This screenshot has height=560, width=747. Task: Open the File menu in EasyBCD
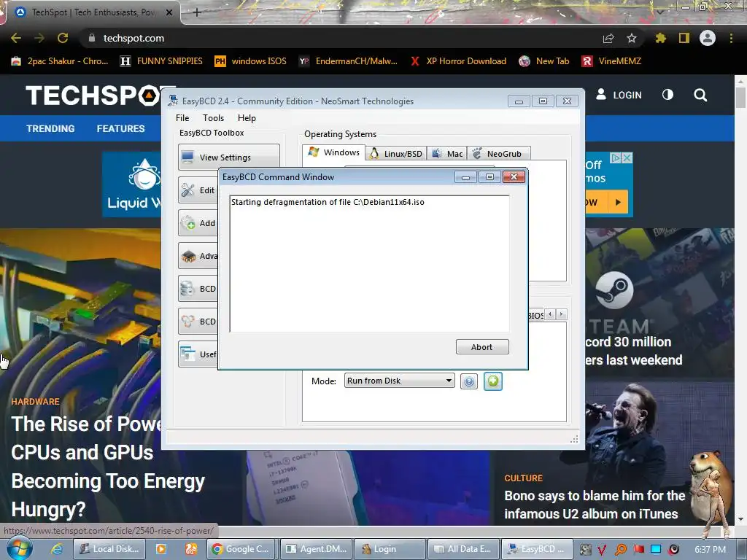pyautogui.click(x=182, y=118)
